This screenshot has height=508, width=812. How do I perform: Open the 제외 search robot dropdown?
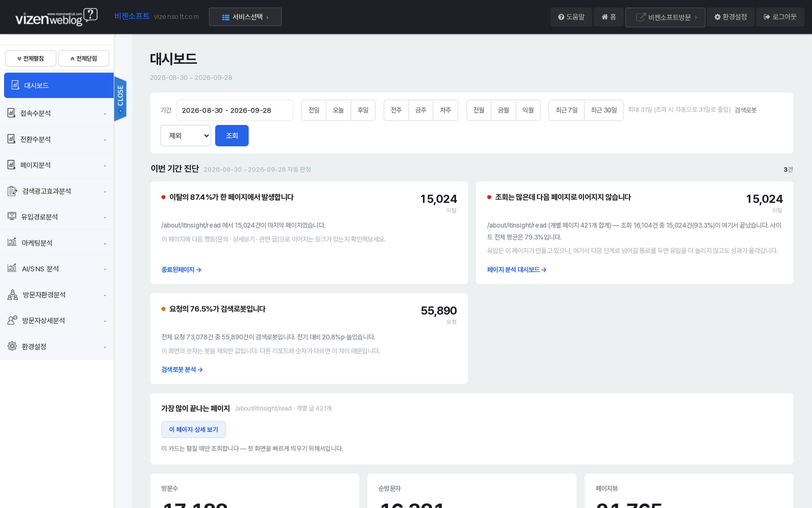[x=185, y=135]
